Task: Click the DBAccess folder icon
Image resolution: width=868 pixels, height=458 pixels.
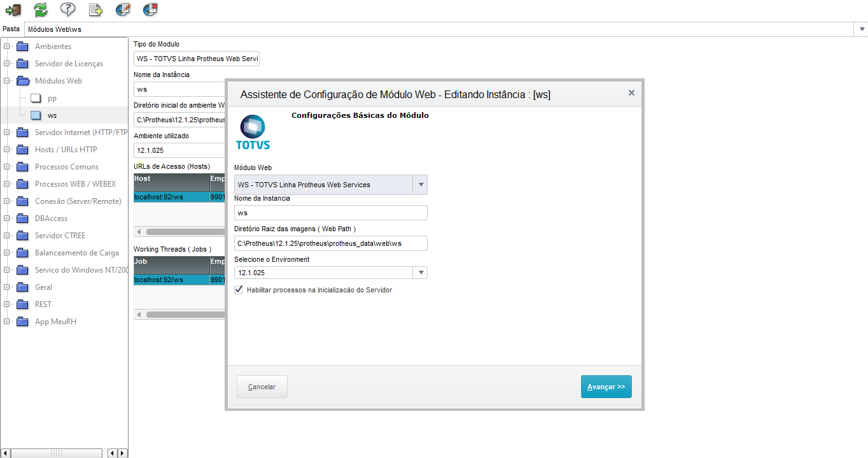Action: pos(23,218)
